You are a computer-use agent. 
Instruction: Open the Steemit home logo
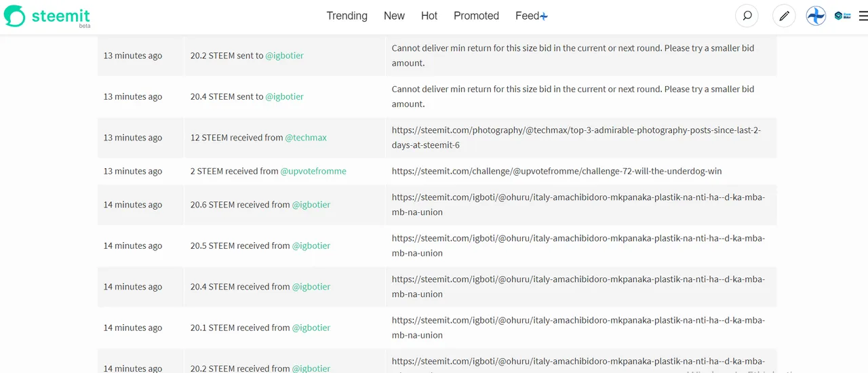(x=47, y=16)
